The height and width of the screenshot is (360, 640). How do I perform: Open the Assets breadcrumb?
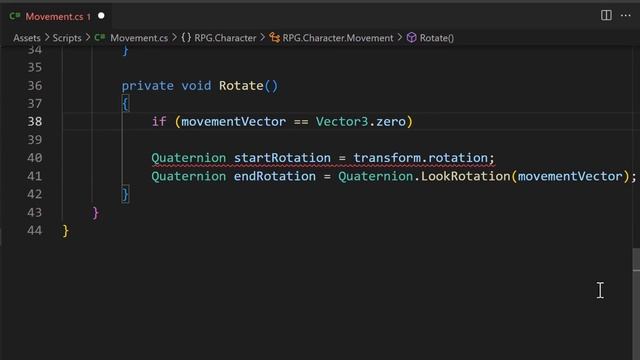pos(27,38)
